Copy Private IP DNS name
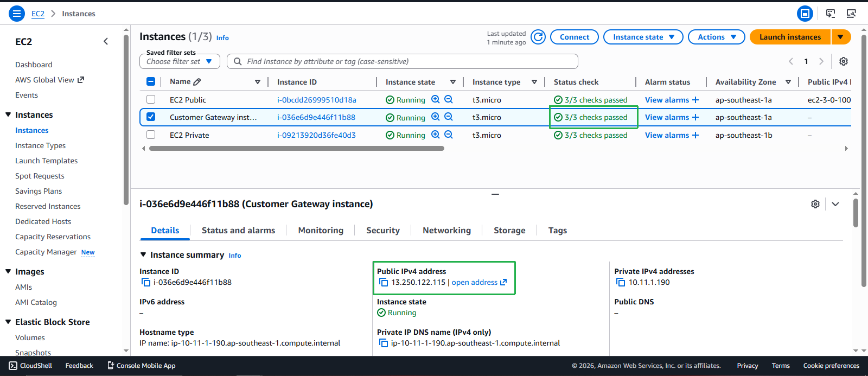Screen dimensions: 868x376 coord(384,343)
